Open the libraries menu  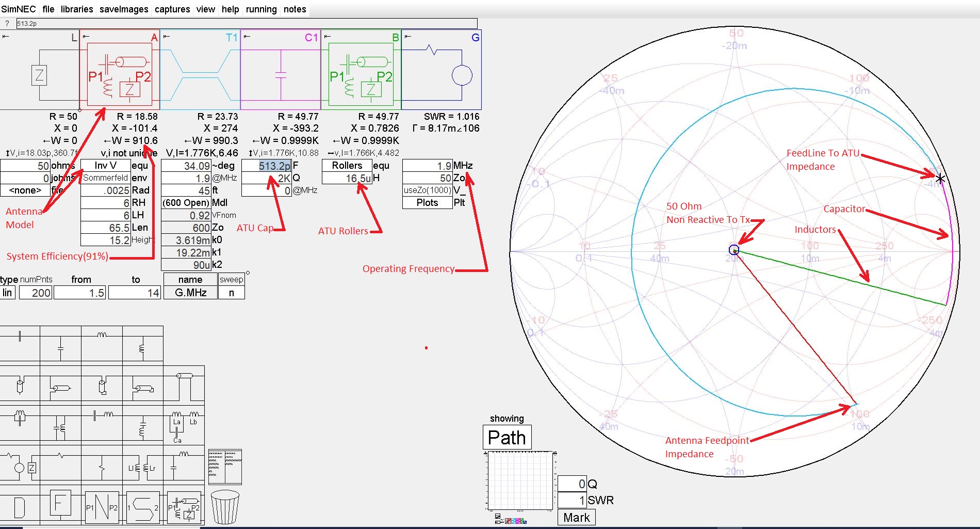77,9
